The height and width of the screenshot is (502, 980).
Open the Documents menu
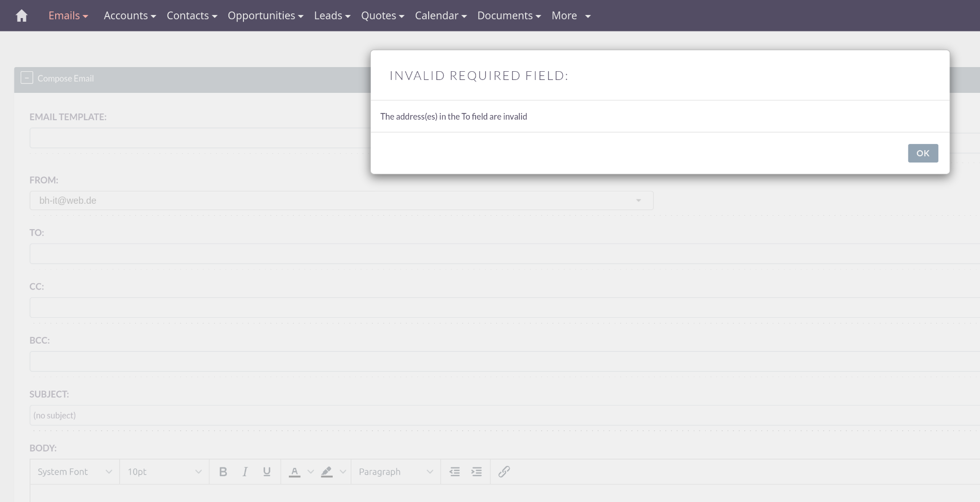509,15
